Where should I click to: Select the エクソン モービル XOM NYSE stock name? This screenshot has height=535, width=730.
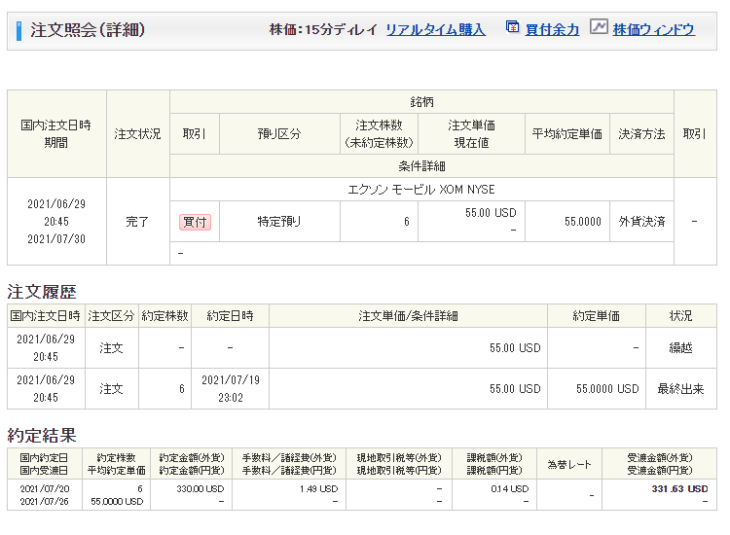421,190
